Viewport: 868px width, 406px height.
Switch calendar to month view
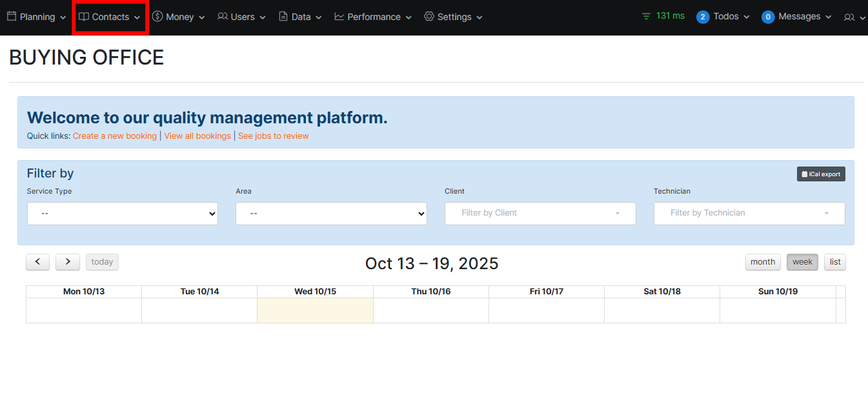tap(763, 262)
